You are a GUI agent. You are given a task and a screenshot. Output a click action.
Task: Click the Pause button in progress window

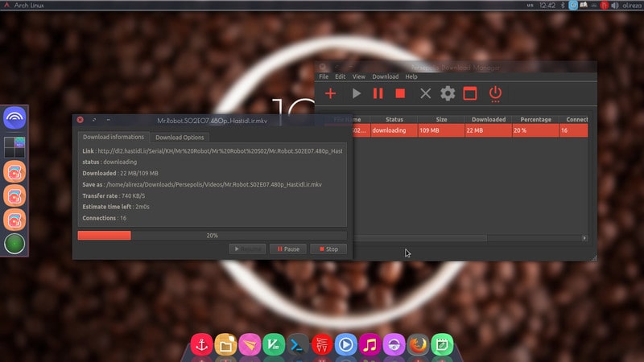point(288,249)
